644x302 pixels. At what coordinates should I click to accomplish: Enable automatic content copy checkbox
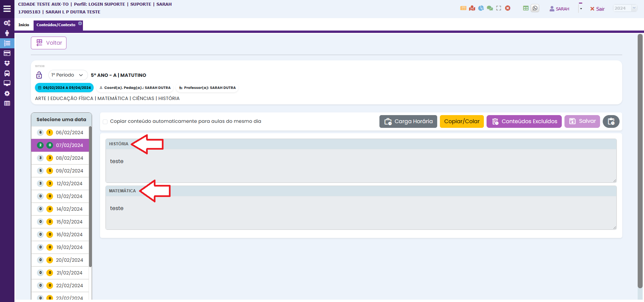click(105, 121)
